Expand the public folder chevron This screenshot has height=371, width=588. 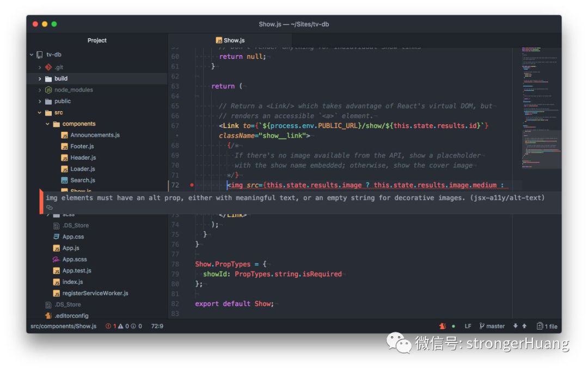click(x=39, y=101)
